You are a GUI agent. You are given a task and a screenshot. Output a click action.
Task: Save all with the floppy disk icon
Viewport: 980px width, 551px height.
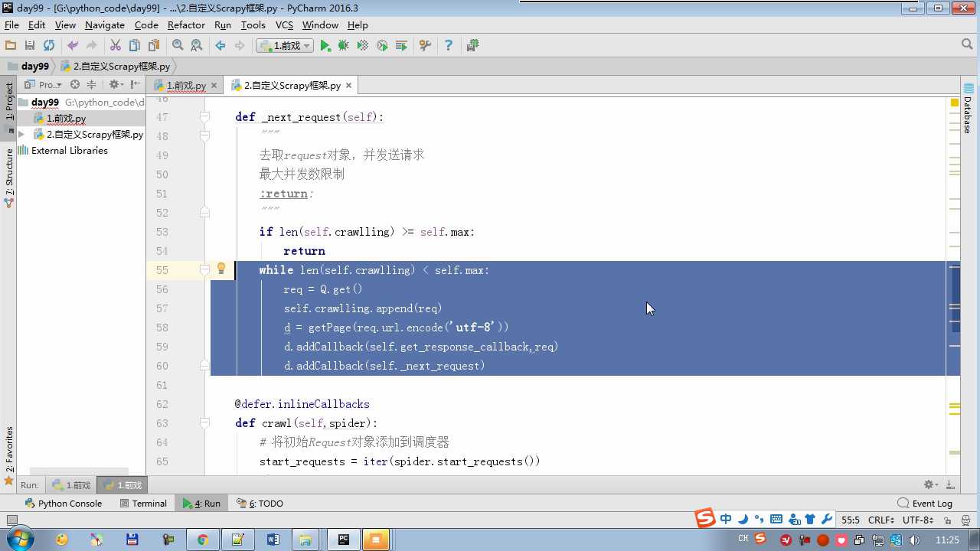point(30,46)
